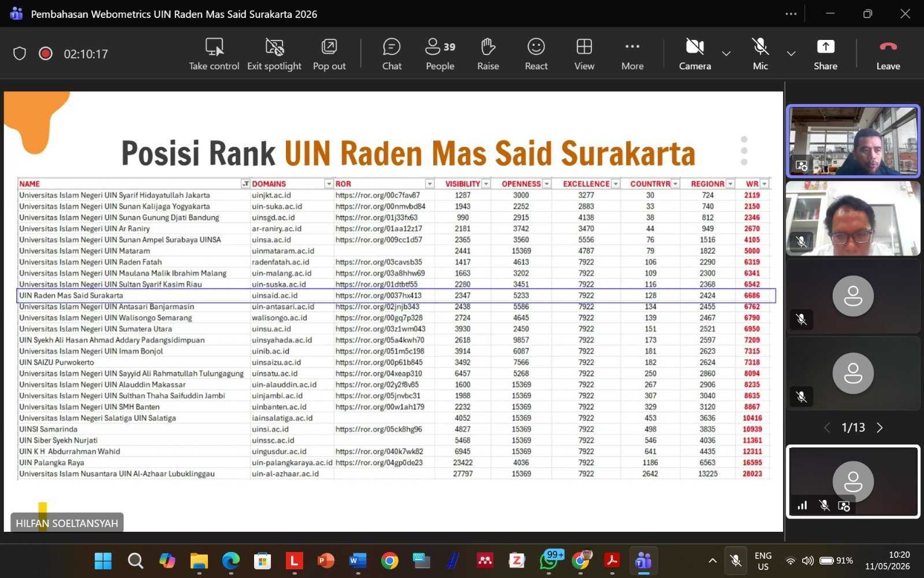924x578 pixels.
Task: Pop out the shared content
Action: [x=329, y=54]
